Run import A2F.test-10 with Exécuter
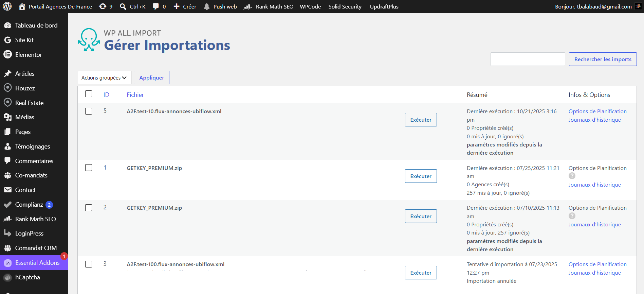The width and height of the screenshot is (644, 294). (421, 120)
